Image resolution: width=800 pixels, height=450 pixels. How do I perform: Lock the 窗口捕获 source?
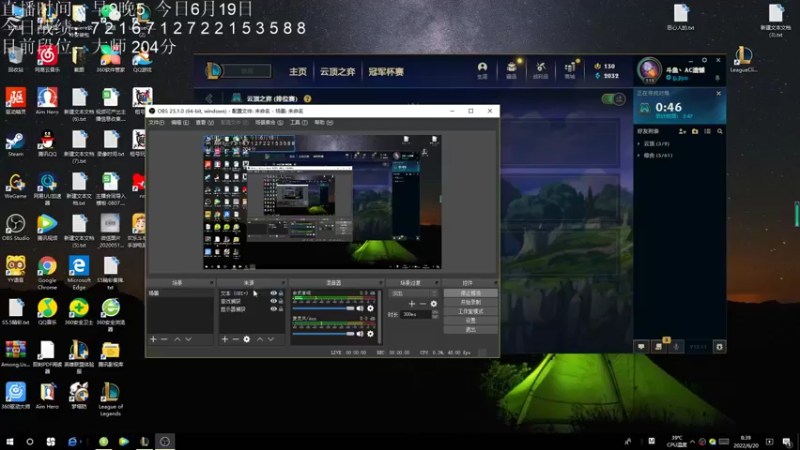pyautogui.click(x=281, y=301)
